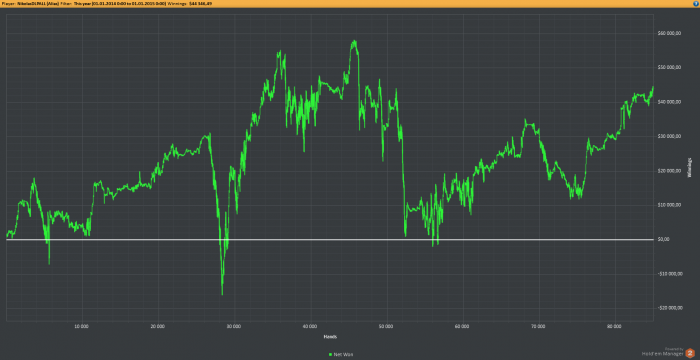700x360 pixels.
Task: Click the 30 000 hands axis label
Action: tap(233, 326)
